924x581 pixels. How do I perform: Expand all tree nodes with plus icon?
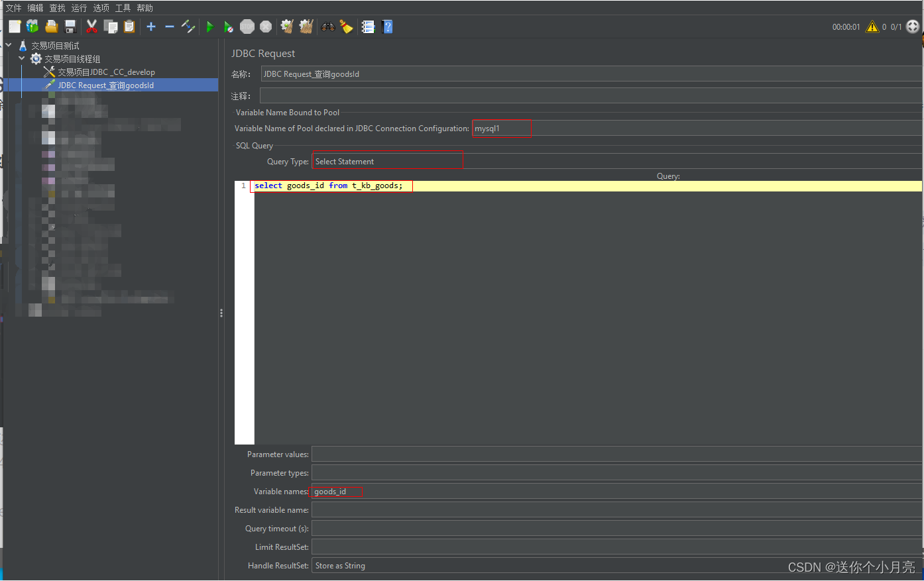(x=151, y=26)
